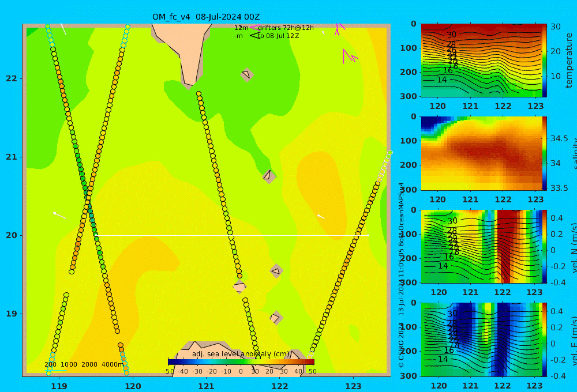The width and height of the screenshot is (577, 392).
Task: Click the 'vel. E (m/s)' colorbar
Action: click(545, 340)
